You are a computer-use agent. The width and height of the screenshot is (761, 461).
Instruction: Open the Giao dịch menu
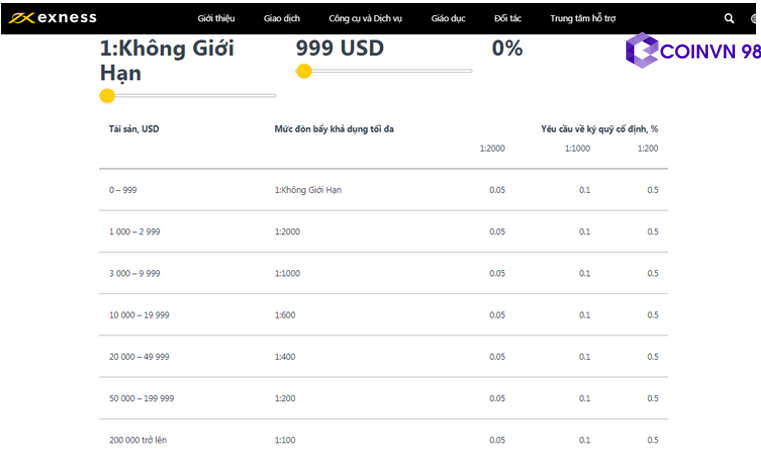pyautogui.click(x=282, y=18)
